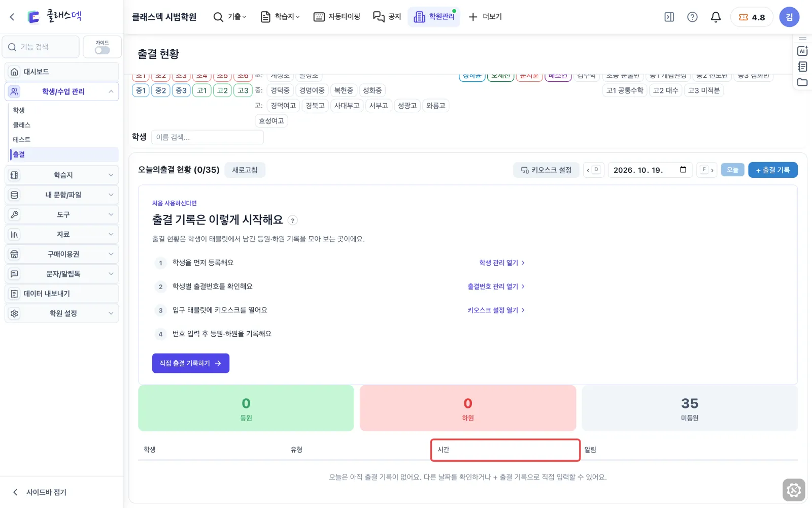Click help icon beside 출결 기록은 이렇게 시작해요

(x=293, y=220)
